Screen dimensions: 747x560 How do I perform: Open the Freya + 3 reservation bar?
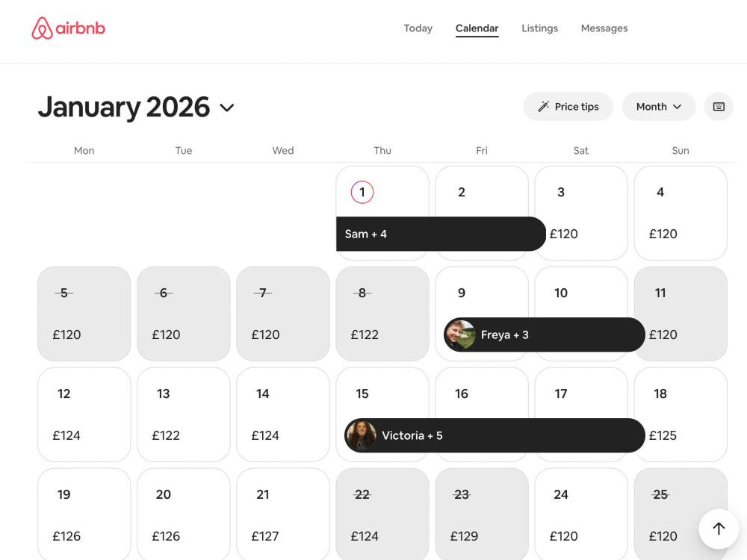(x=544, y=335)
